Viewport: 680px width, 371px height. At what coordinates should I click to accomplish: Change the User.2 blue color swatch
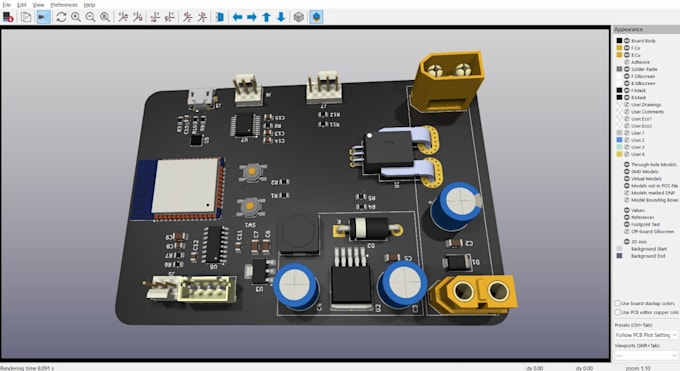click(619, 140)
